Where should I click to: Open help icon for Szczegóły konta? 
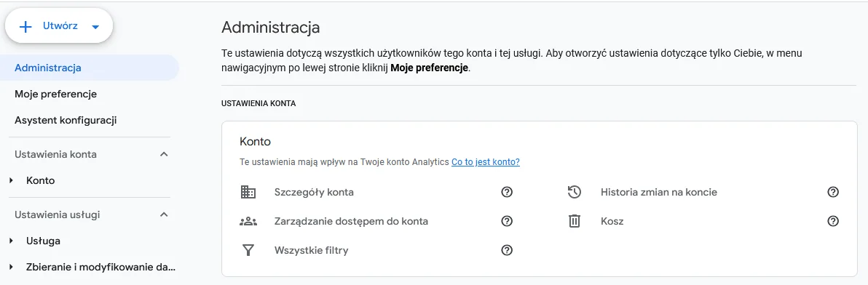(507, 192)
